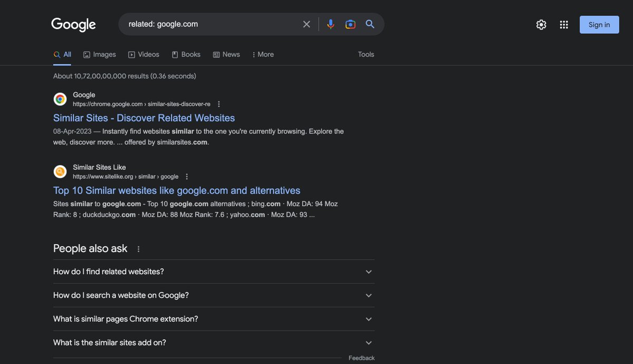Open search by image camera icon

click(350, 24)
